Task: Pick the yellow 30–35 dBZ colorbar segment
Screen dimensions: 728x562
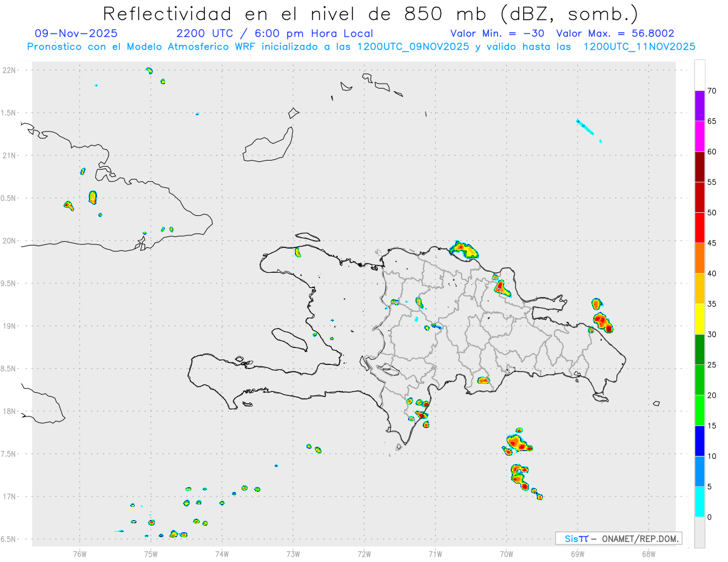Action: [699, 319]
